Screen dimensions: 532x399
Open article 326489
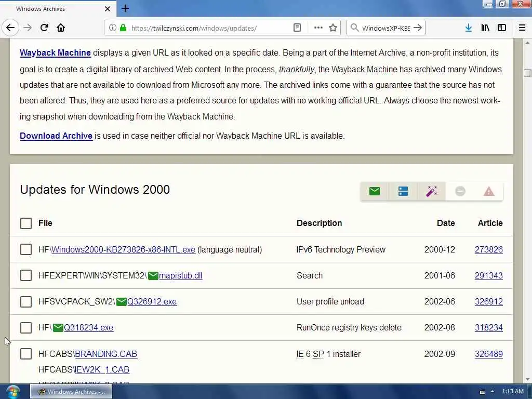tap(488, 354)
